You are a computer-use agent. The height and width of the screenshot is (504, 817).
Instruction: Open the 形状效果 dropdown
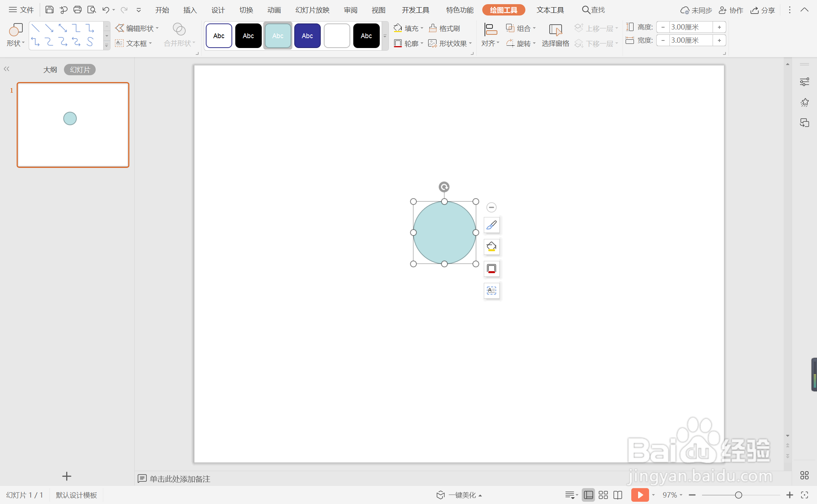click(450, 43)
